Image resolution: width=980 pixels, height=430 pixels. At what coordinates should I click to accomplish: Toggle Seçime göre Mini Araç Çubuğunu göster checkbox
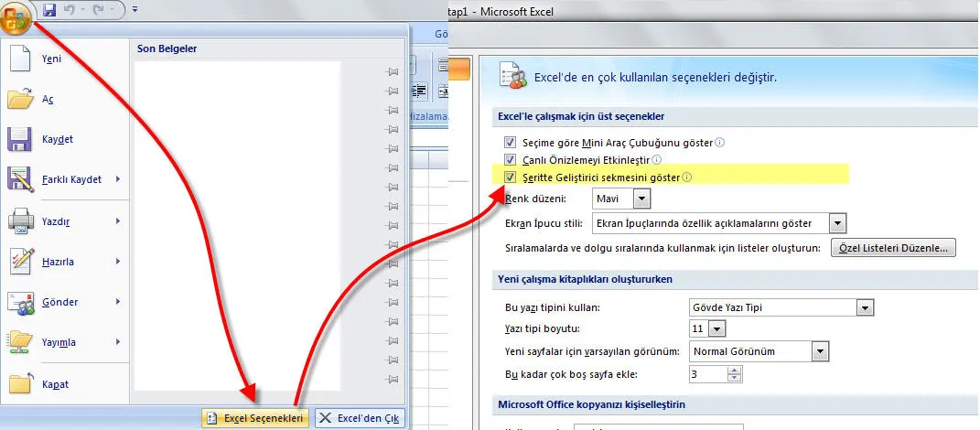click(510, 143)
